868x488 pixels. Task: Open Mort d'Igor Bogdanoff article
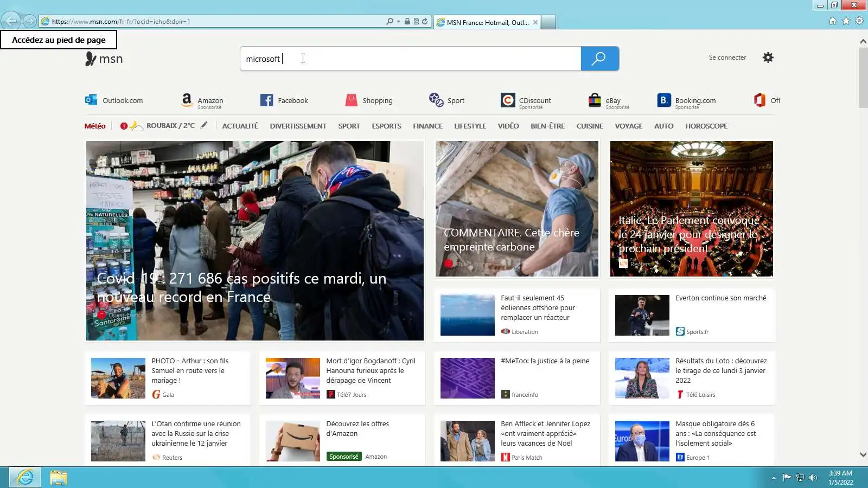pyautogui.click(x=342, y=378)
